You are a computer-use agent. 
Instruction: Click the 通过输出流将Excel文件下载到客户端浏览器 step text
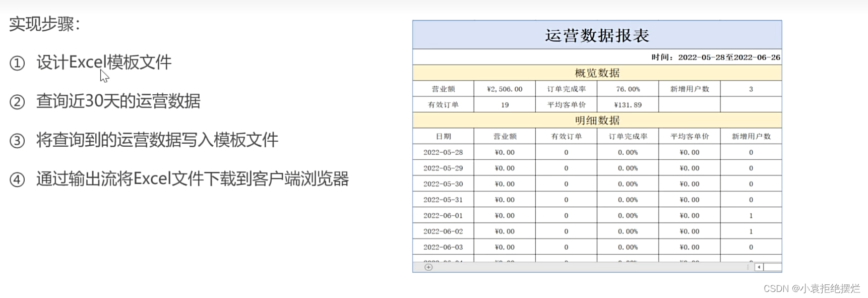(193, 178)
